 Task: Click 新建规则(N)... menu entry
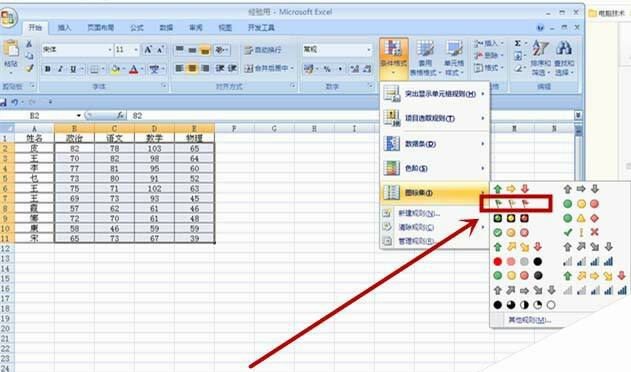click(x=419, y=213)
